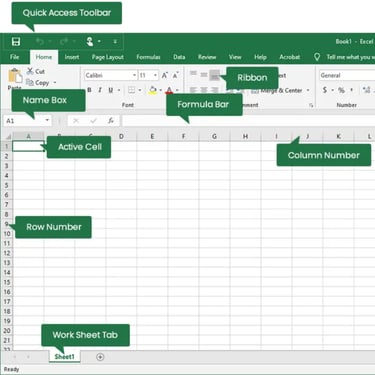Click into the formula bar input
Image resolution: width=375 pixels, height=375 pixels.
click(x=248, y=121)
